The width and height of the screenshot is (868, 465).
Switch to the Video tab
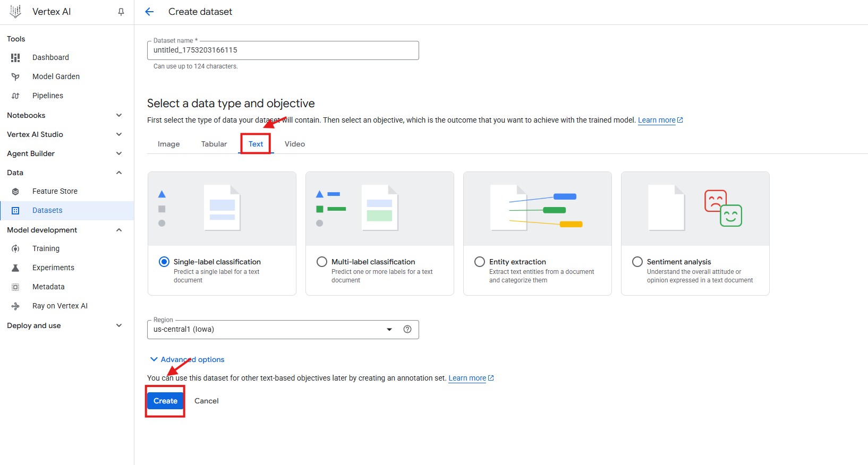(x=294, y=144)
